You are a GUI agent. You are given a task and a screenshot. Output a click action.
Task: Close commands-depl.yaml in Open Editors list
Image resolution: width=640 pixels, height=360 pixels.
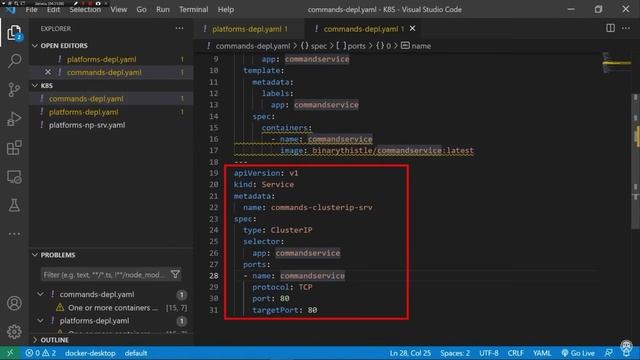tap(48, 72)
